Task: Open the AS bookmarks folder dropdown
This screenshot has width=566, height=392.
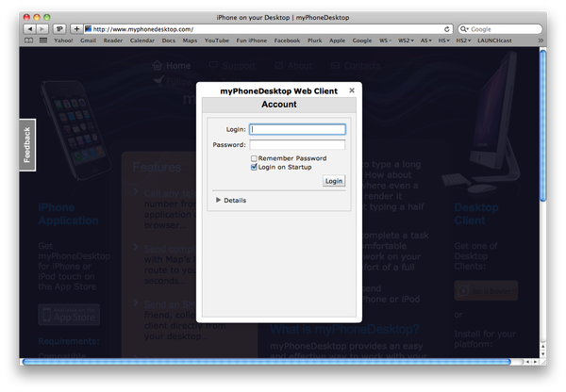Action: point(426,41)
